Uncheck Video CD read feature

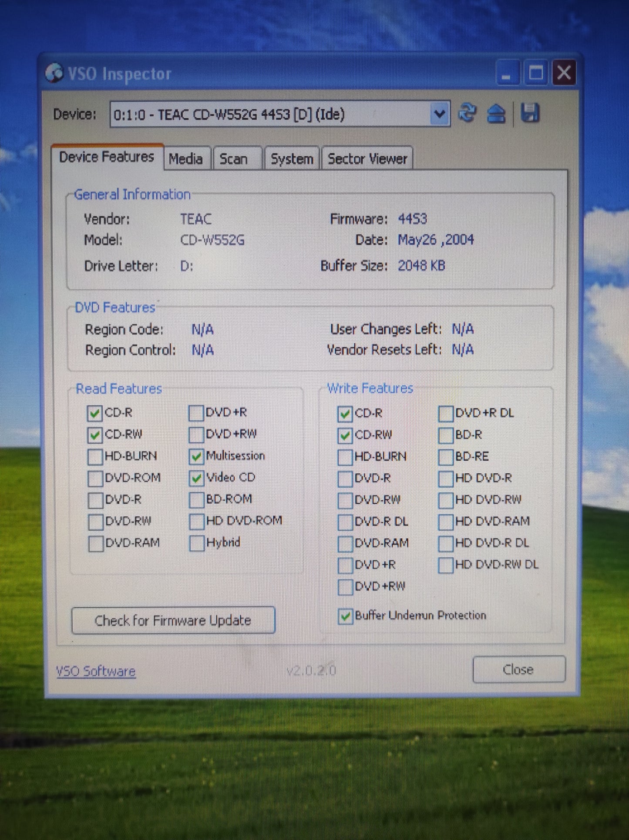(x=197, y=478)
